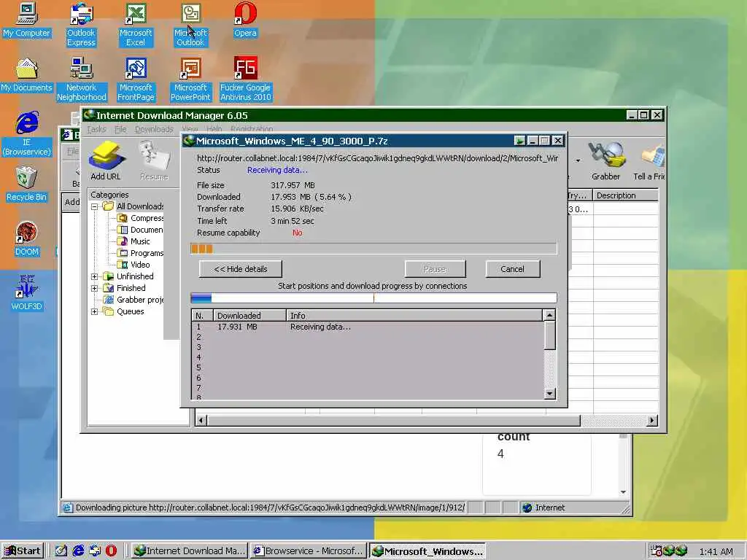Open the File menu in IDM
The image size is (747, 560).
[x=120, y=129]
